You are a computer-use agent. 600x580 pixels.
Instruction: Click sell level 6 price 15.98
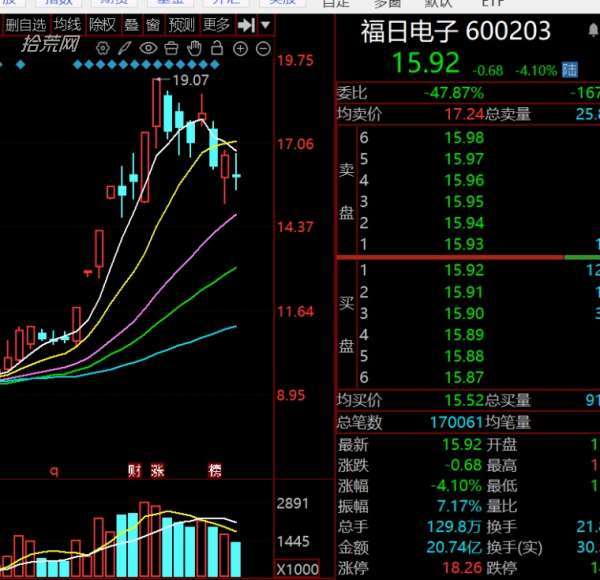coord(464,138)
